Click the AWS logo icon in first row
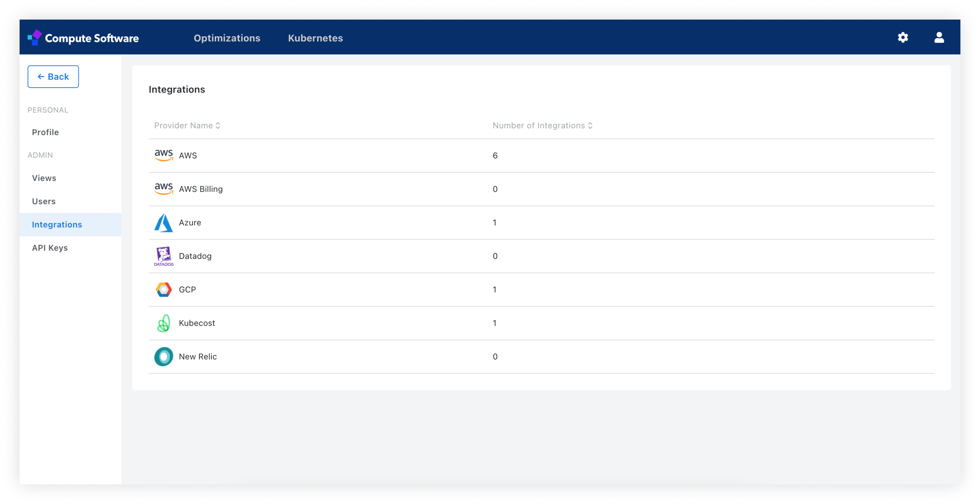Screen dimensions: 980x504 pyautogui.click(x=163, y=155)
